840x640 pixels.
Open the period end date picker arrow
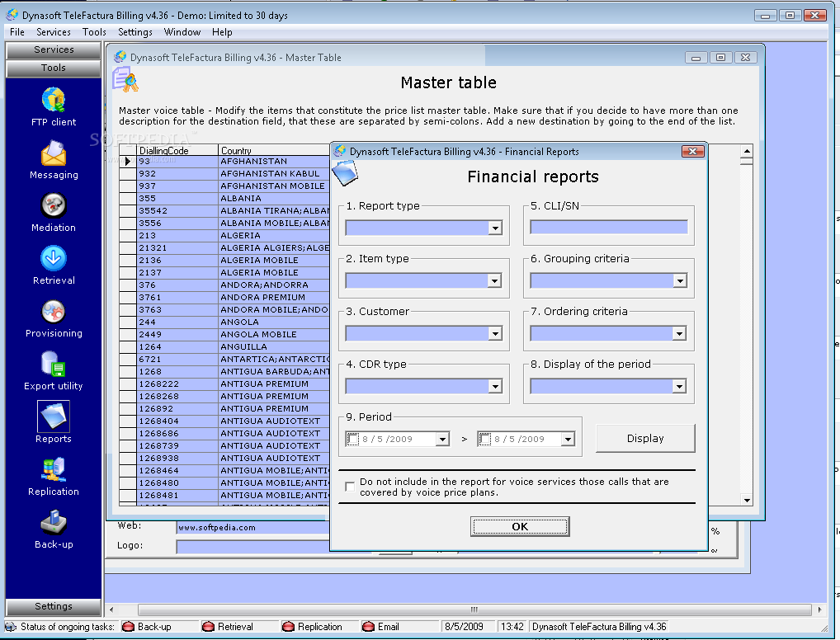click(568, 439)
